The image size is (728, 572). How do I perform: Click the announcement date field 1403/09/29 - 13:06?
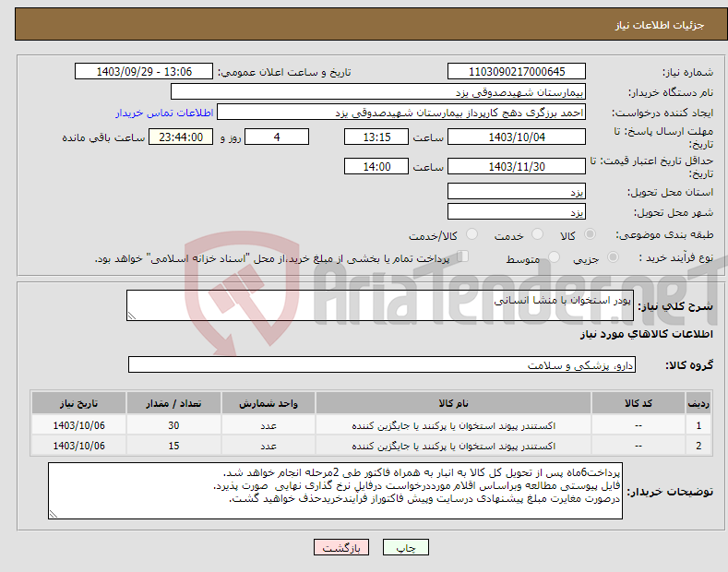pos(144,72)
